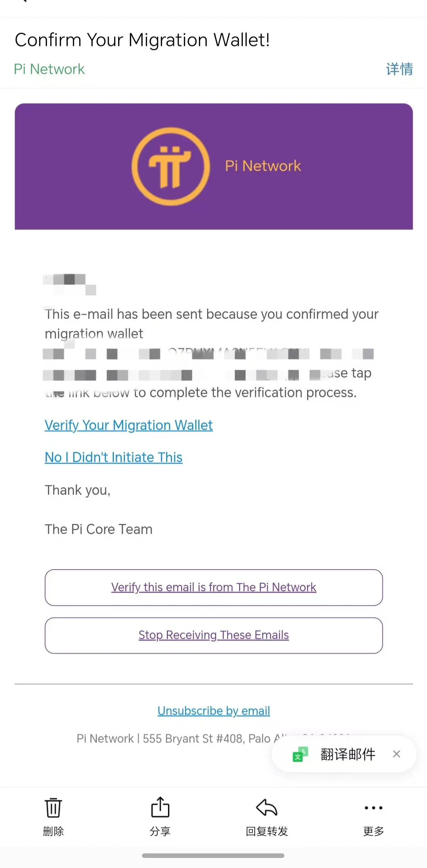427x868 pixels.
Task: Tap the purple Pi Network banner
Action: pos(213,166)
